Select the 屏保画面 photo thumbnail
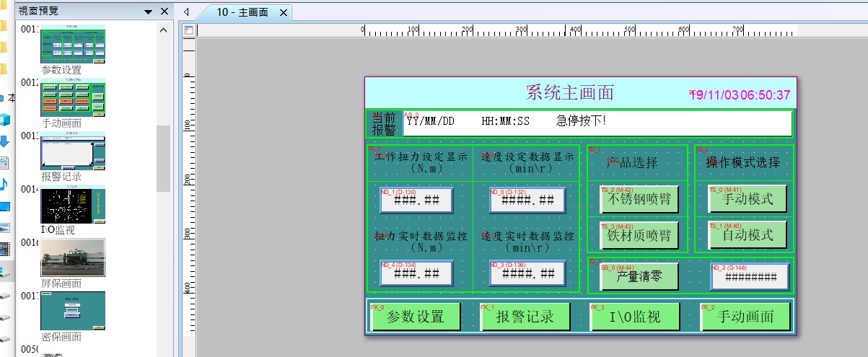The width and height of the screenshot is (868, 357). [73, 257]
